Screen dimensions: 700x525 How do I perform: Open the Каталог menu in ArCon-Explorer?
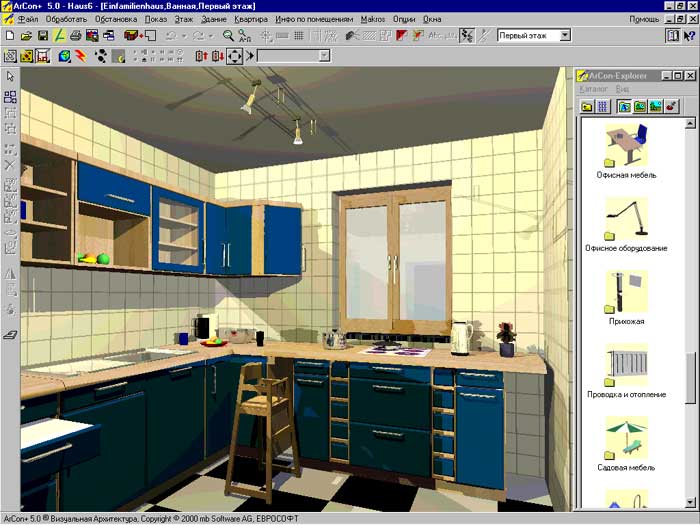[x=593, y=89]
